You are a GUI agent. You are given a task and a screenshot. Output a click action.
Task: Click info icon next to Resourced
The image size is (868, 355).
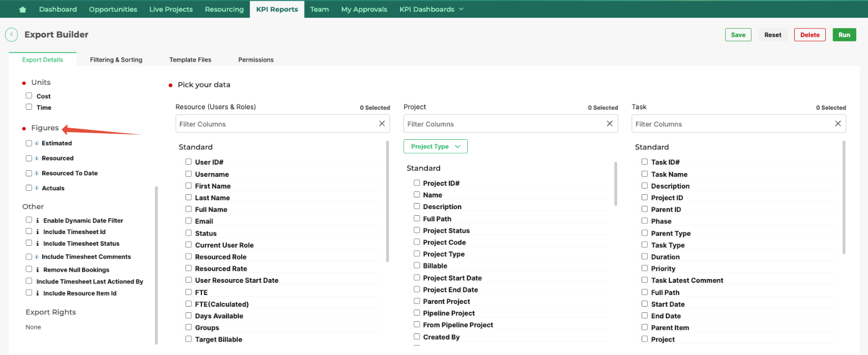(37, 158)
